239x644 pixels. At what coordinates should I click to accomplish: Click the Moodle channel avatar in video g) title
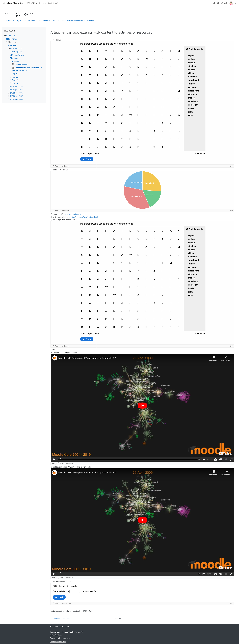coord(55,473)
